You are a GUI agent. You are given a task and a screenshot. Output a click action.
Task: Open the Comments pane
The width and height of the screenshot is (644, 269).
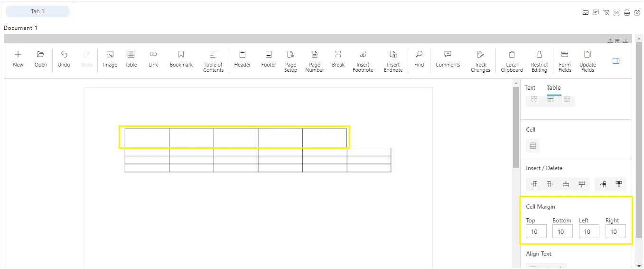448,59
